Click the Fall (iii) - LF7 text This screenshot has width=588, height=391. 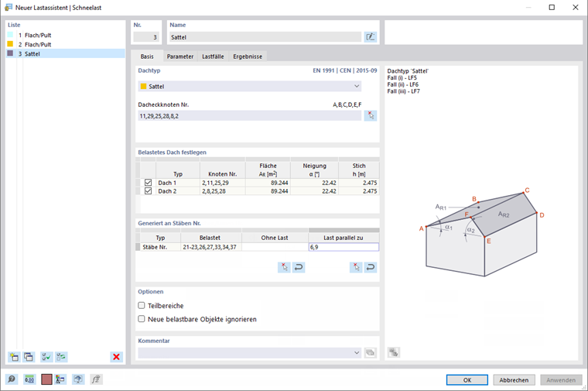pos(404,91)
